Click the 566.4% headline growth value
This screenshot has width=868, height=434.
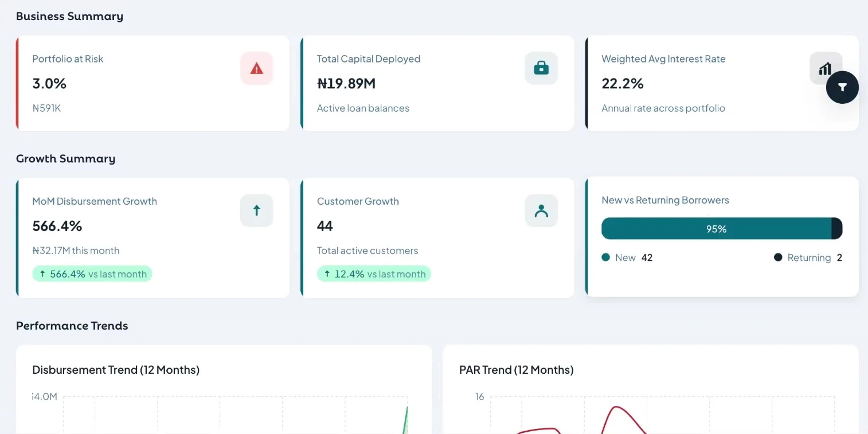(x=57, y=226)
